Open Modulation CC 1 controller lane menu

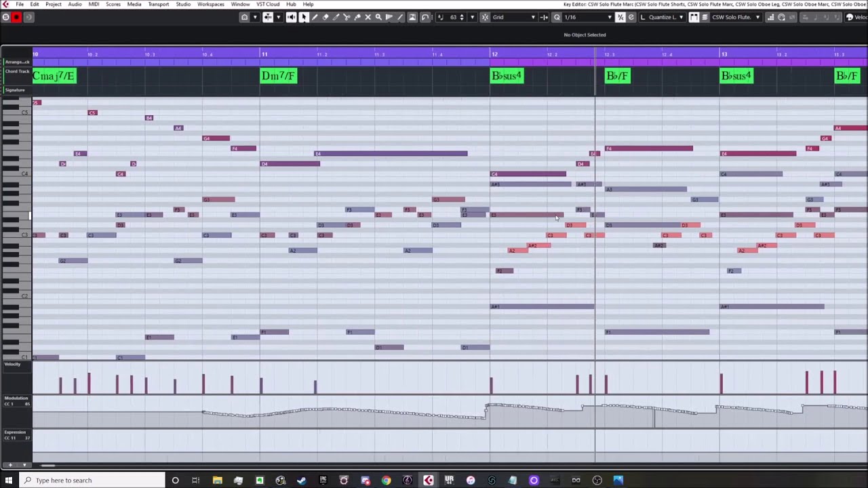[16, 401]
